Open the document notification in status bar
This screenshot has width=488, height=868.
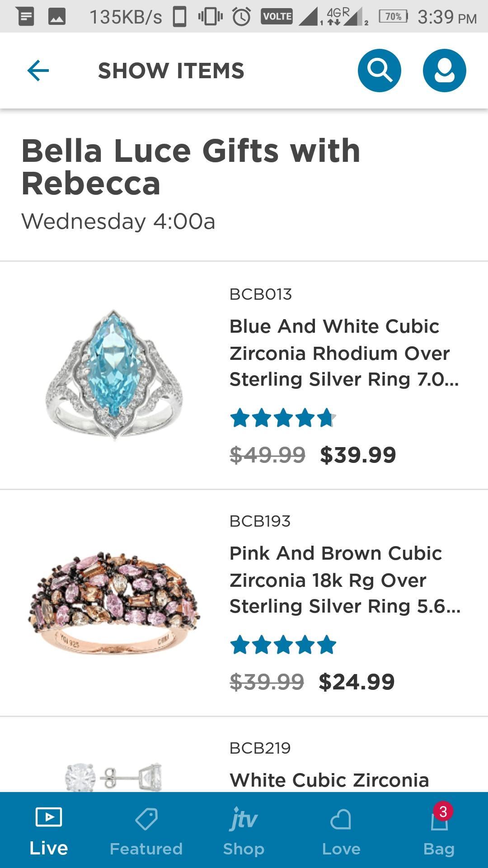click(x=25, y=17)
